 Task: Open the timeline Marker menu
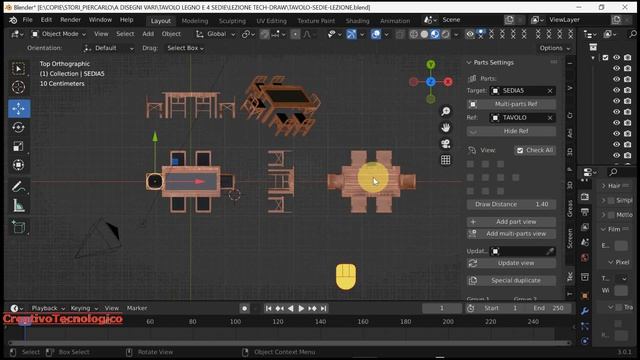(x=137, y=308)
